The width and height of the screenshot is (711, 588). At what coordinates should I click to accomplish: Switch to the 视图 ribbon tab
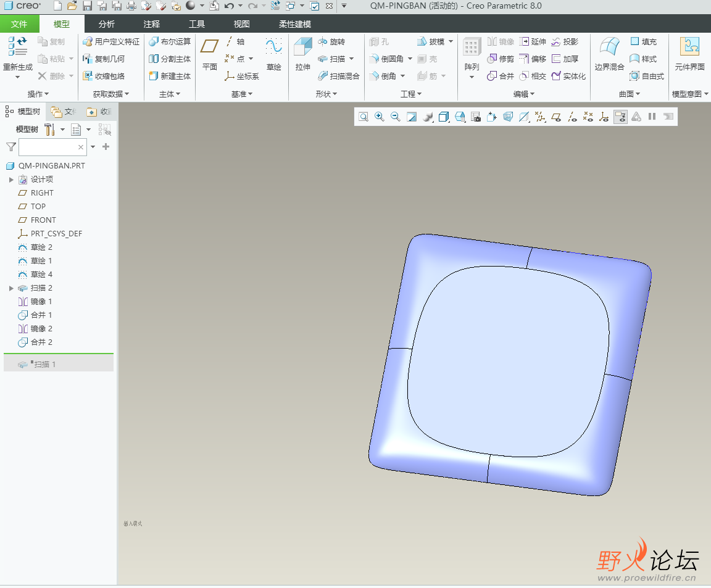tap(241, 24)
